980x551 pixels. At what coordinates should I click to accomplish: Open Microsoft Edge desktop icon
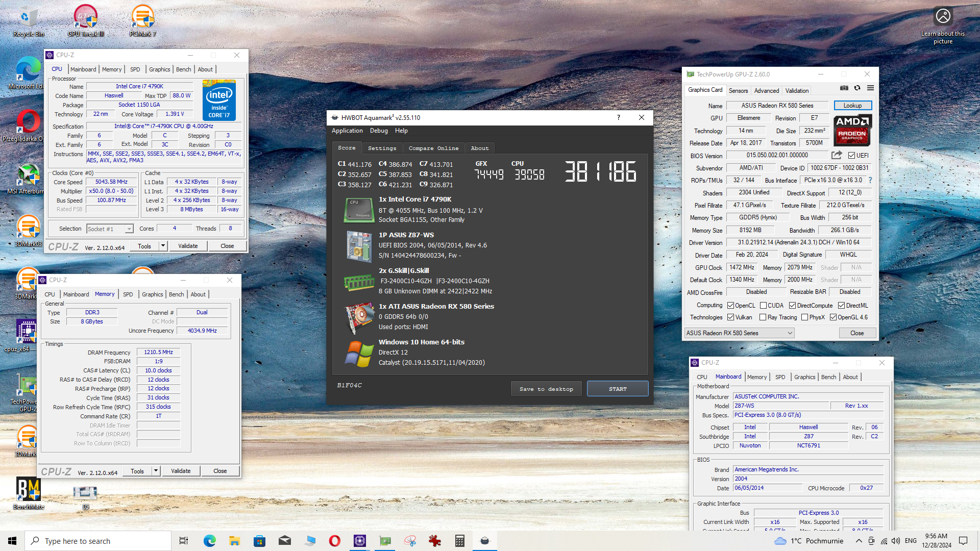click(28, 73)
